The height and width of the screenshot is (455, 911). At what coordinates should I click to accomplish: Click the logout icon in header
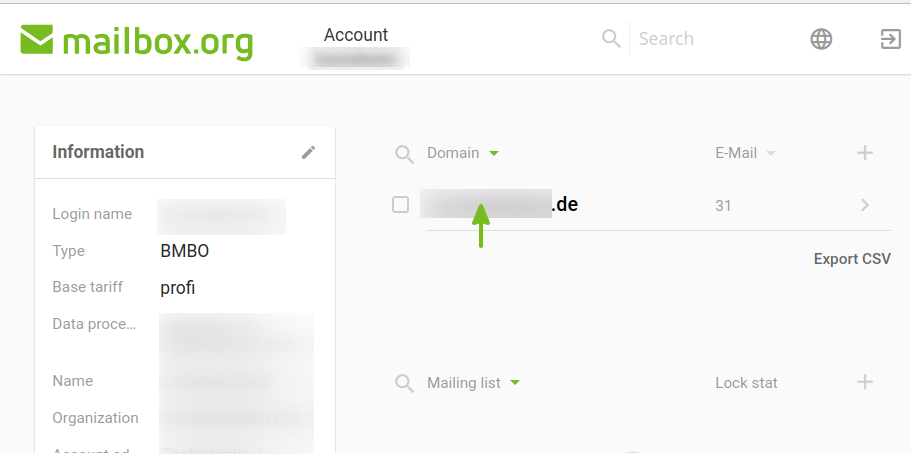891,39
